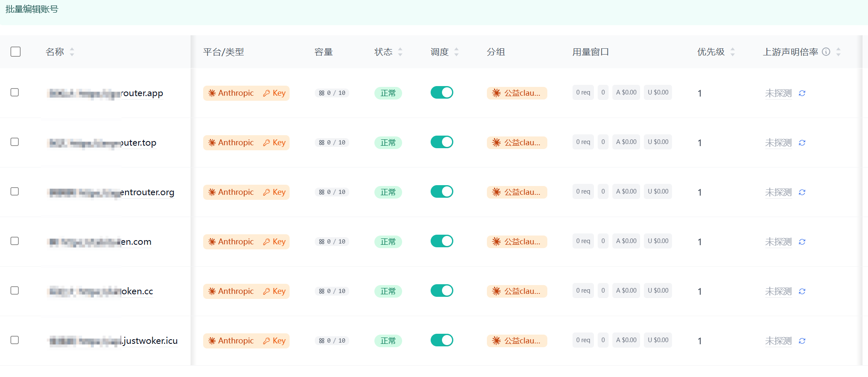Click the Key type badge for entrouter.org
This screenshot has width=868, height=377.
[x=275, y=192]
